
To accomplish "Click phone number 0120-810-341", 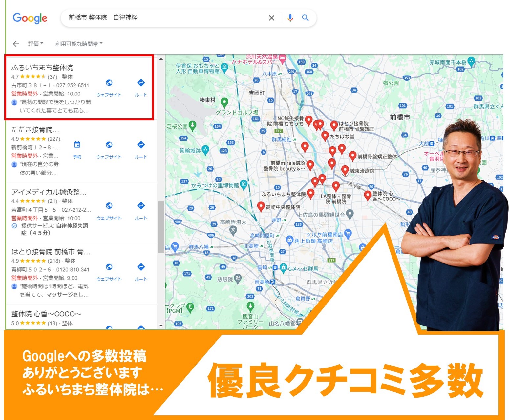I will click(73, 270).
